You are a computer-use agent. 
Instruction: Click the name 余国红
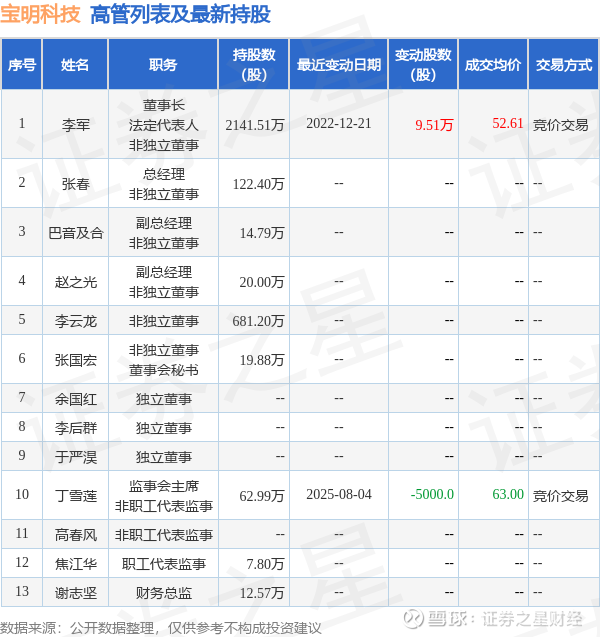[76, 399]
